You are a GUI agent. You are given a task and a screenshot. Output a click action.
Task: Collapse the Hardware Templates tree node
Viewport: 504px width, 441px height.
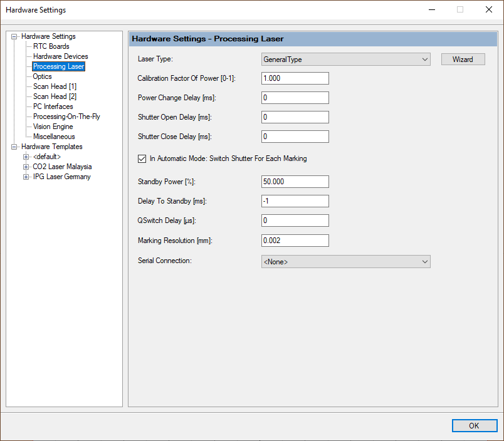(x=14, y=147)
